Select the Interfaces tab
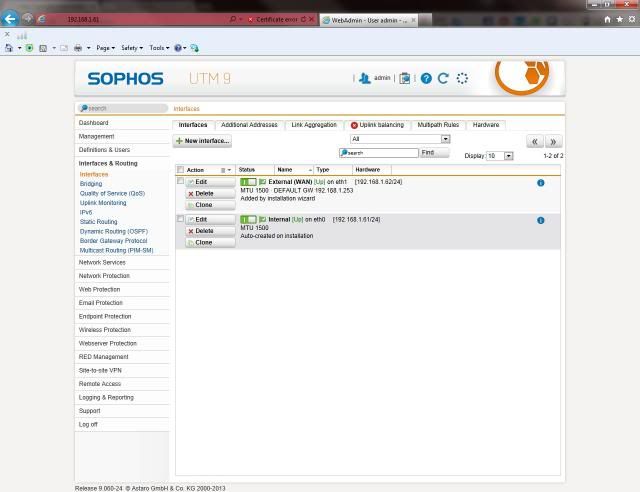640x492 pixels. point(193,125)
